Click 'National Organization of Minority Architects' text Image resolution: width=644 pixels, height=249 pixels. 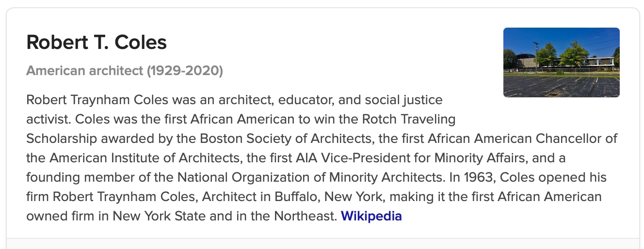click(x=310, y=177)
